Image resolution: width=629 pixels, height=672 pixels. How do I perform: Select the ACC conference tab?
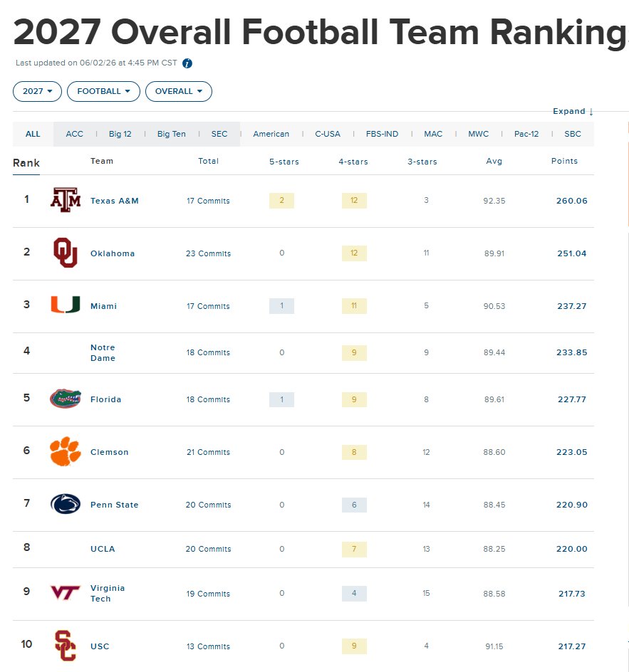(x=74, y=134)
